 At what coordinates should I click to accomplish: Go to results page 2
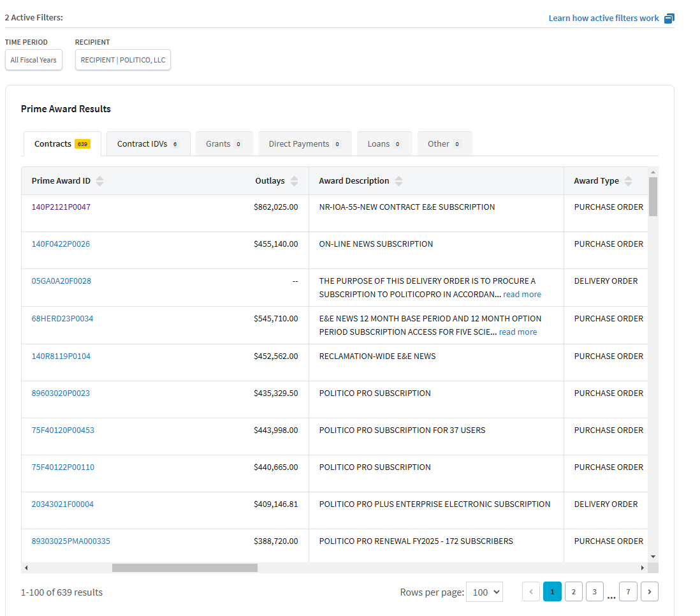574,592
